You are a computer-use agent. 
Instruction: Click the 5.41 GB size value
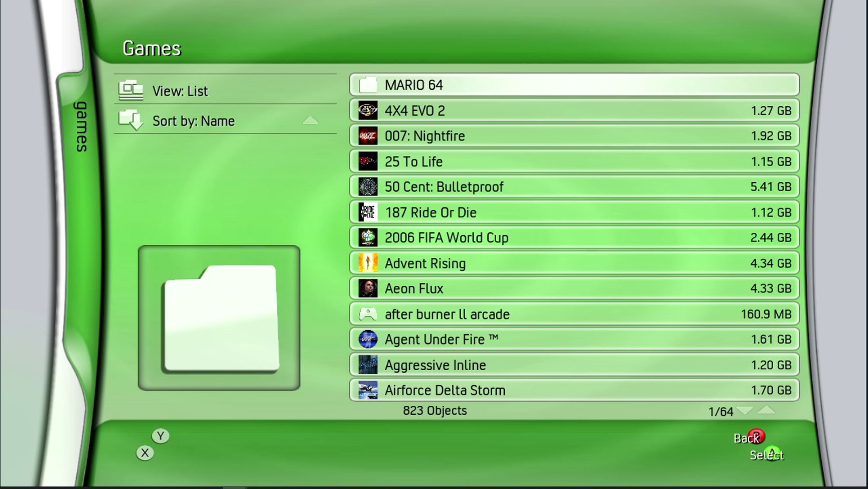(x=771, y=187)
